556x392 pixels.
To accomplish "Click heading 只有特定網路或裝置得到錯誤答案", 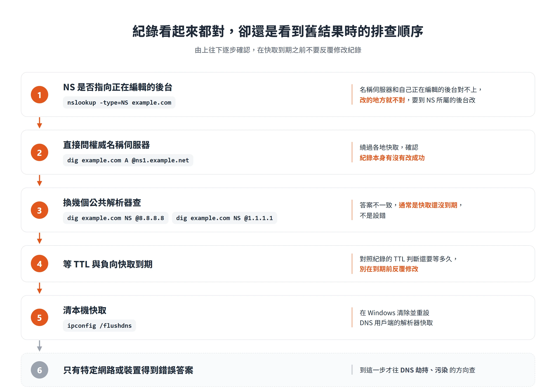I will (x=128, y=370).
